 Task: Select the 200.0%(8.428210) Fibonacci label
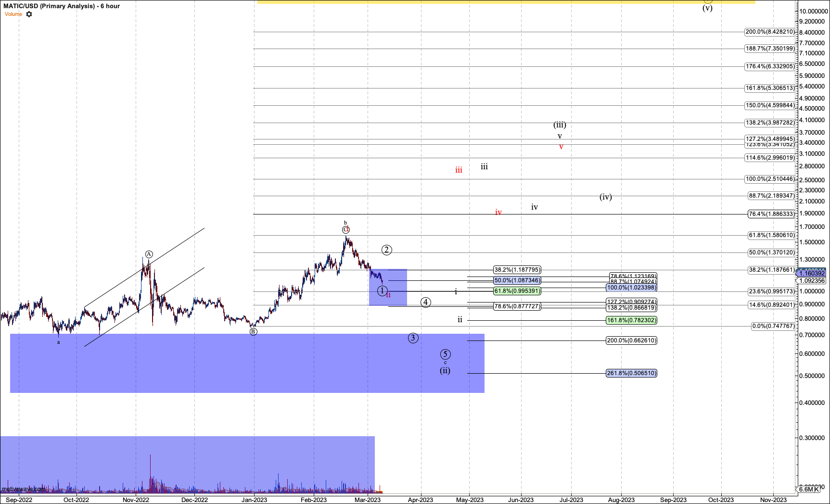click(770, 32)
